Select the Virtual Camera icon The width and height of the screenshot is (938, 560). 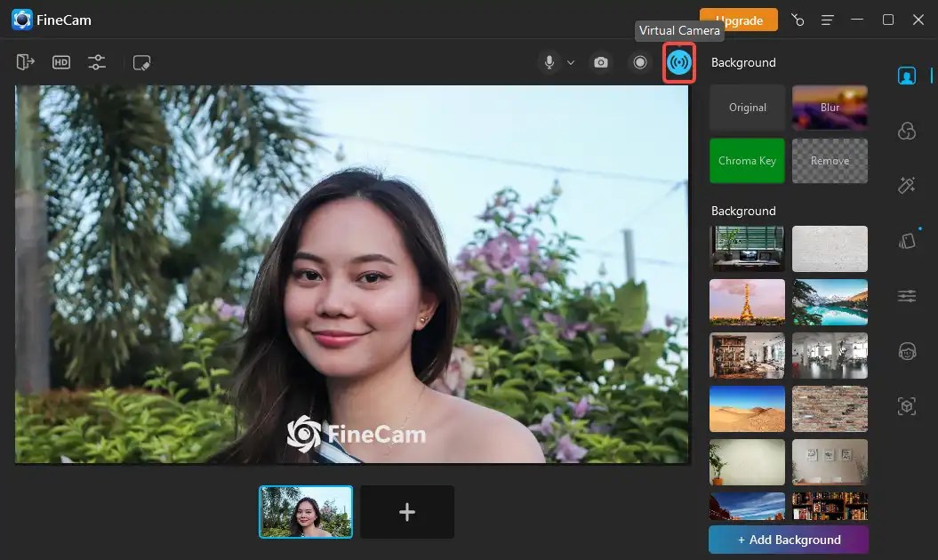(x=678, y=62)
